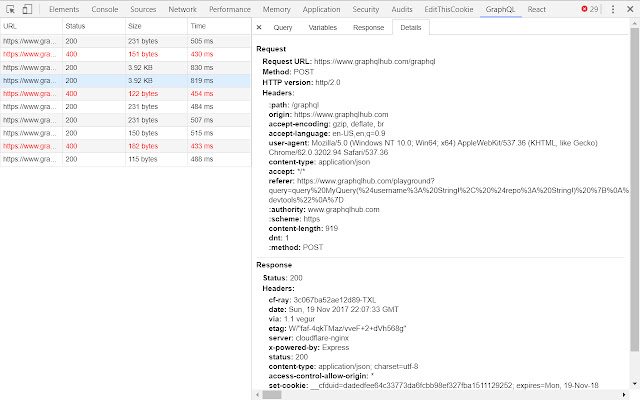Viewport: 640px width, 400px height.
Task: Open the Variables tab
Action: [x=322, y=28]
